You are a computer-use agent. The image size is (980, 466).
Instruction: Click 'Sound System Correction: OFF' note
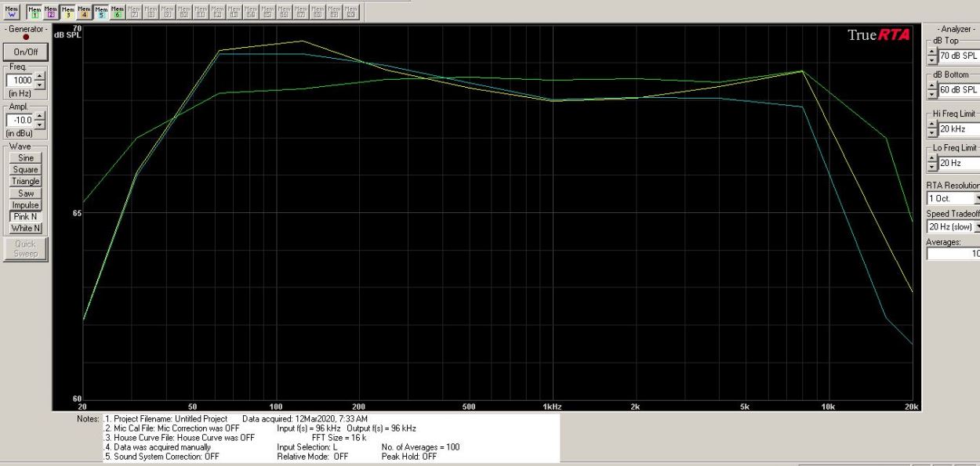[x=166, y=457]
